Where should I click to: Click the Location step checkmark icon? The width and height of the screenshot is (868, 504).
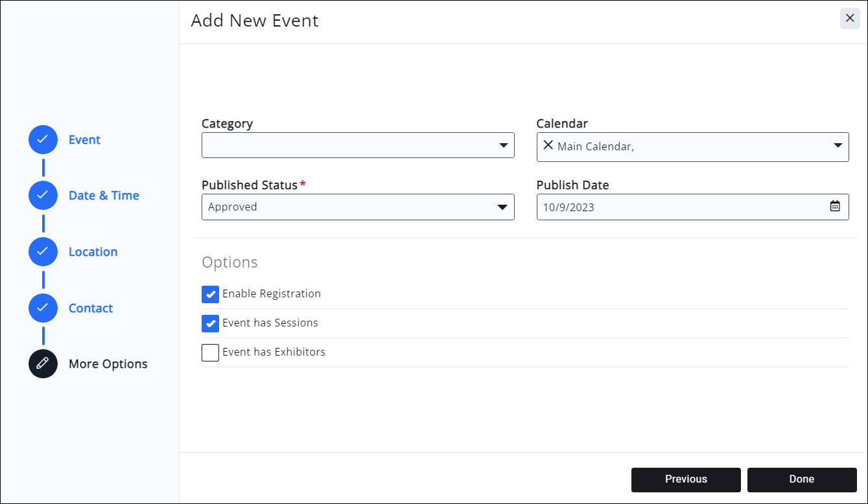pyautogui.click(x=43, y=251)
